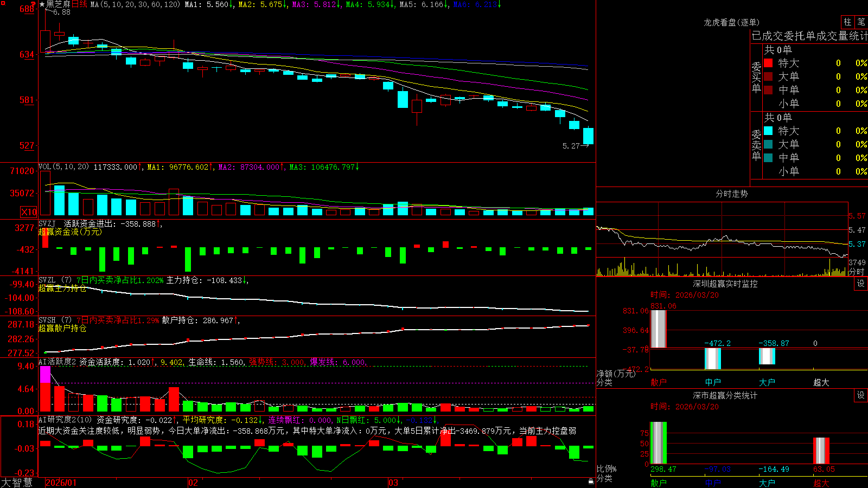Click the 黑芝麻 stock name
This screenshot has width=868, height=488.
tap(58, 4)
